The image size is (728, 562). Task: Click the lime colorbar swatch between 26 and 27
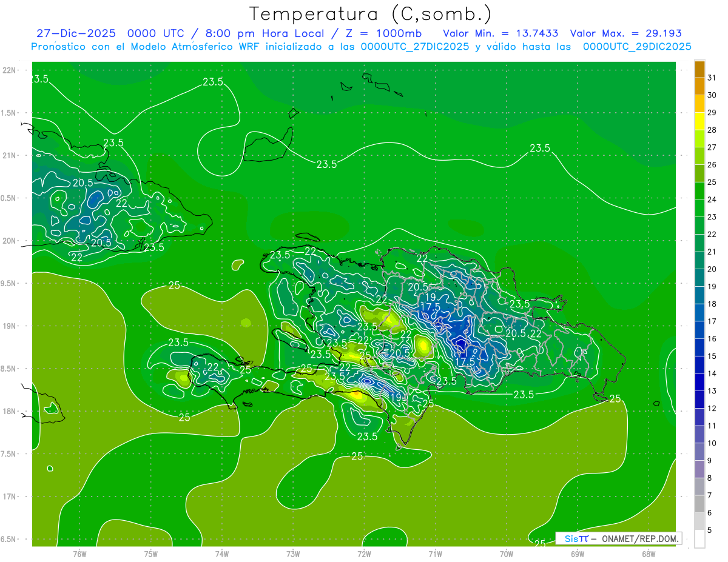pos(699,156)
